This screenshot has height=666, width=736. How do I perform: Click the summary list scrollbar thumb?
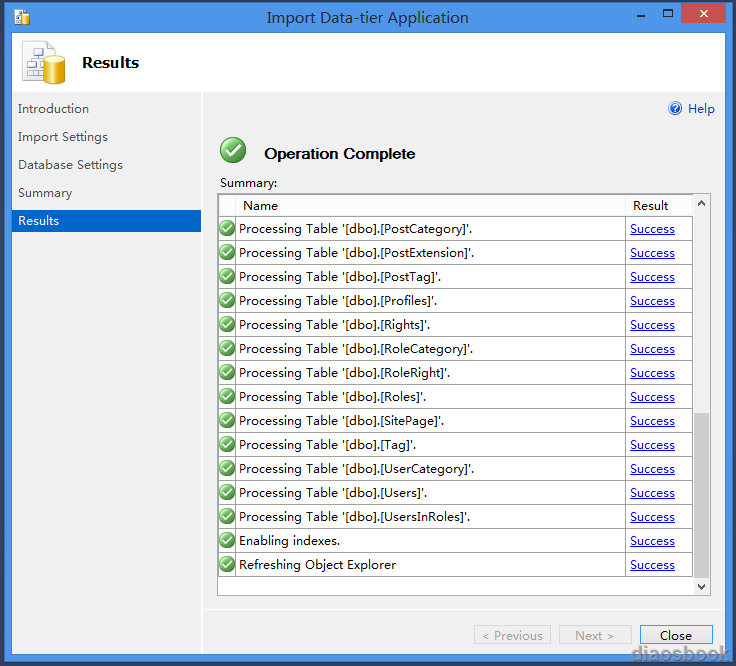[702, 495]
